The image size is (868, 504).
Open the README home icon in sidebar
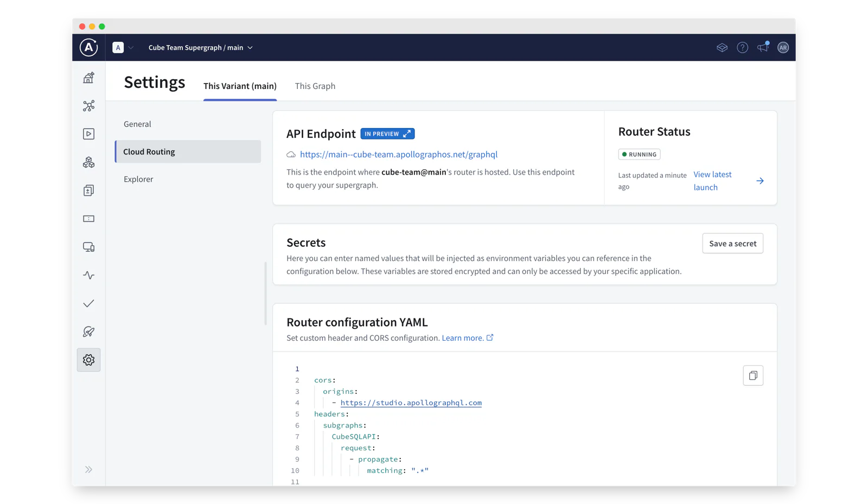click(88, 78)
